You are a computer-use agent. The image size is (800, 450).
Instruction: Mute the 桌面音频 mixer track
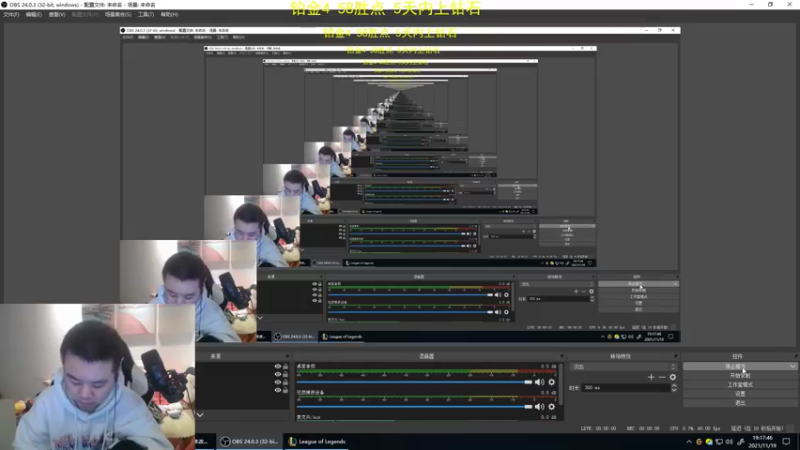tap(539, 382)
